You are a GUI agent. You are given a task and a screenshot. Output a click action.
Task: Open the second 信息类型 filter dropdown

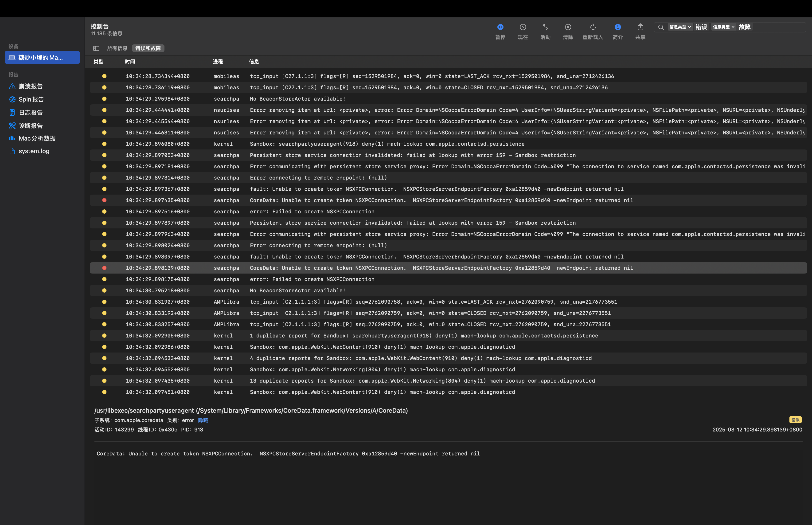[723, 27]
